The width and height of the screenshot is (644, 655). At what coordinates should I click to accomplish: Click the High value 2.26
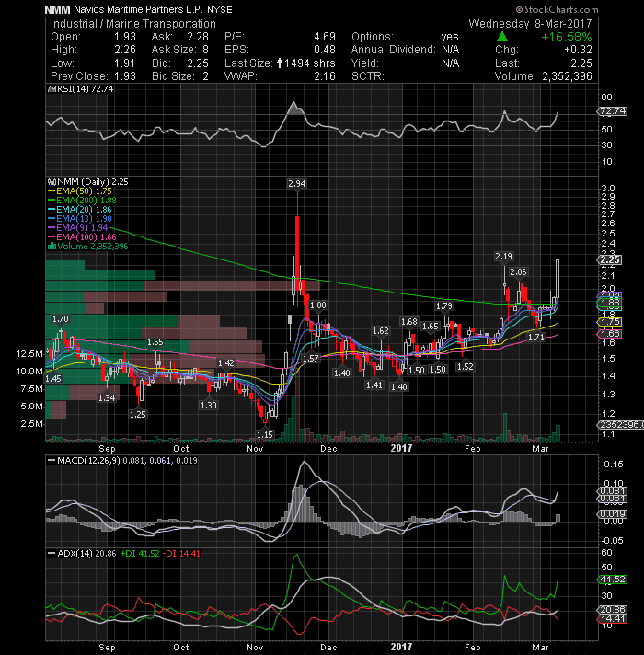point(125,50)
